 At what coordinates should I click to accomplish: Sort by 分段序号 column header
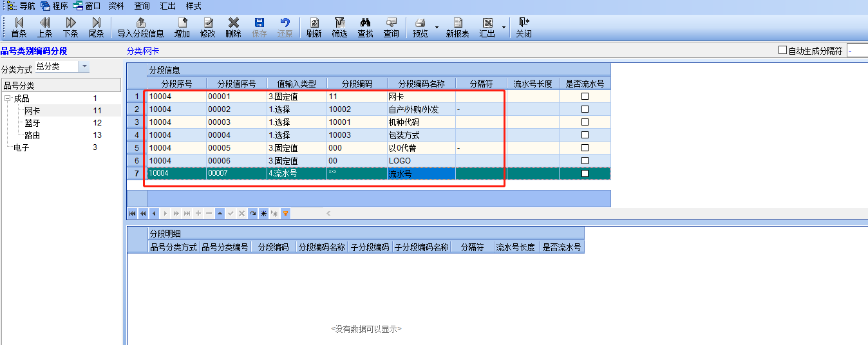176,84
